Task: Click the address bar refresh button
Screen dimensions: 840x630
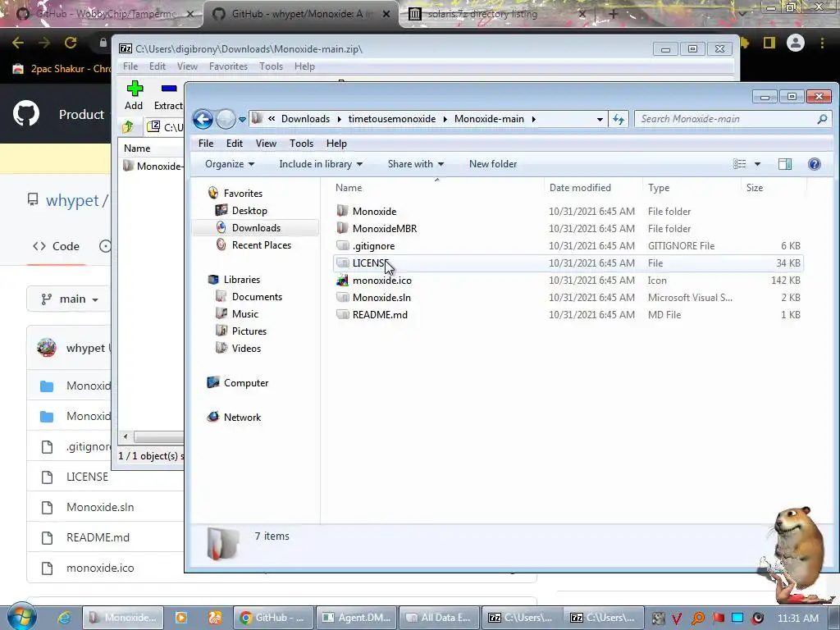Action: [x=619, y=119]
